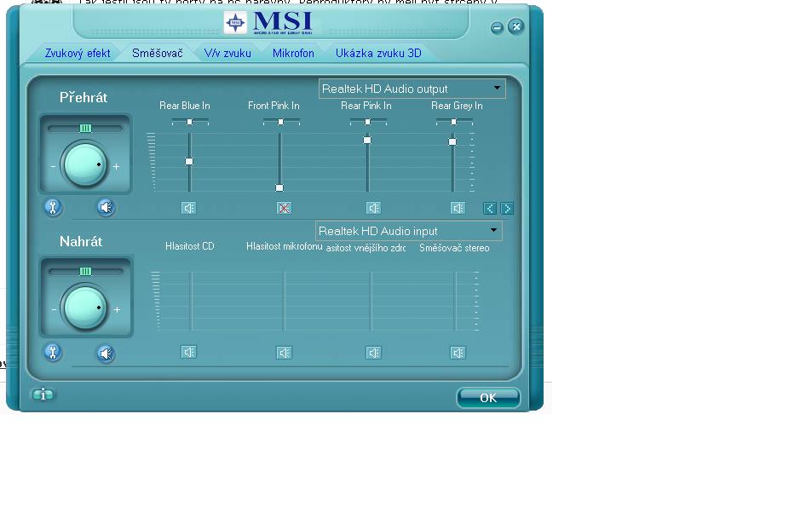
Task: Show next playback channels with right arrow
Action: click(x=507, y=208)
